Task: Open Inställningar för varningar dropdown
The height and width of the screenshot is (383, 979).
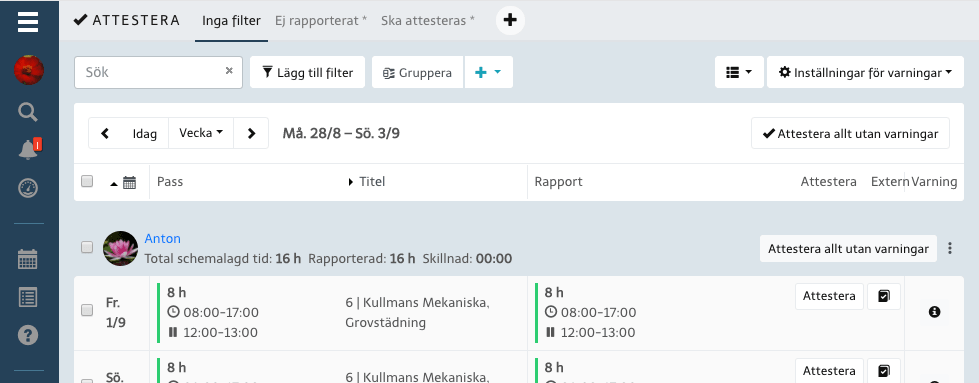Action: pyautogui.click(x=865, y=72)
